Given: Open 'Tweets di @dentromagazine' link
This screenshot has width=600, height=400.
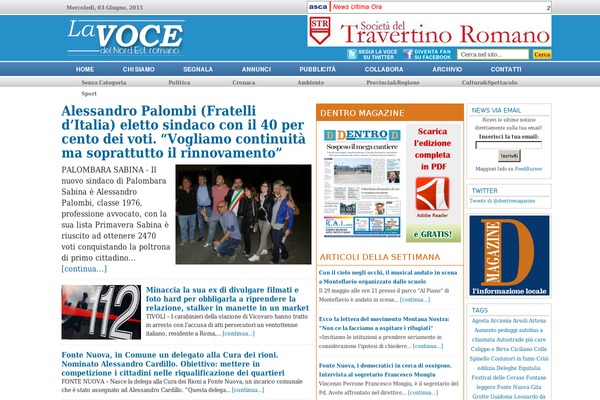Looking at the screenshot, I should (x=502, y=201).
